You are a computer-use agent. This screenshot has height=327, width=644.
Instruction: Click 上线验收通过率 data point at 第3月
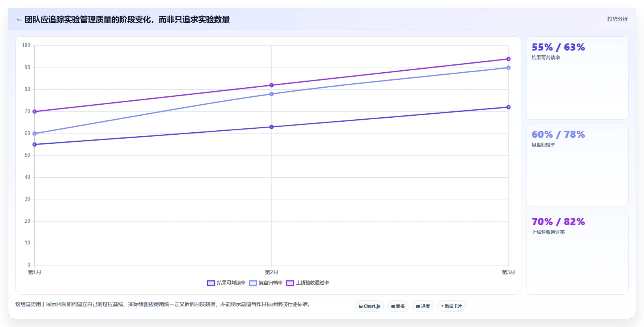508,59
